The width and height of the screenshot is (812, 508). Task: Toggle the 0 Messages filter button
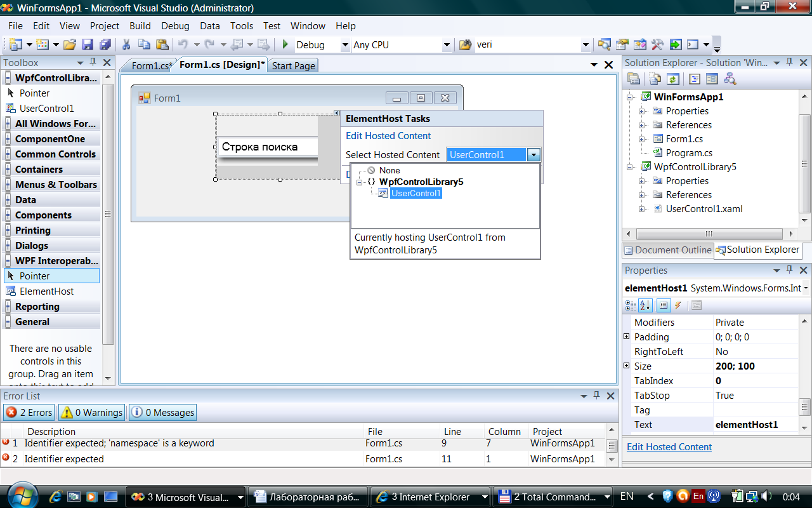click(x=163, y=413)
